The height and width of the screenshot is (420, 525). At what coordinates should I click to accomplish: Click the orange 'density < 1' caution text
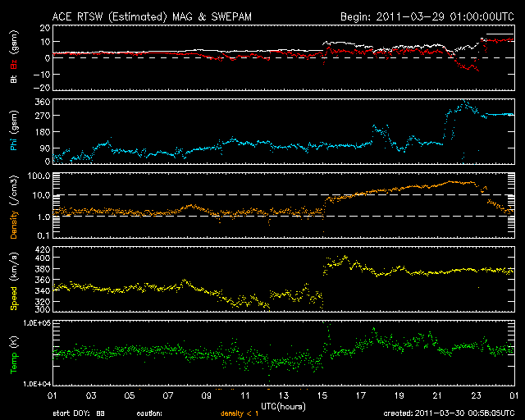point(240,414)
